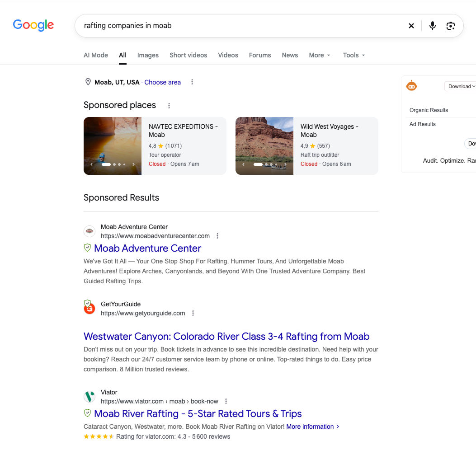
Task: Open Moab River Rafting 5-Star Rated Tours link
Action: pos(198,413)
